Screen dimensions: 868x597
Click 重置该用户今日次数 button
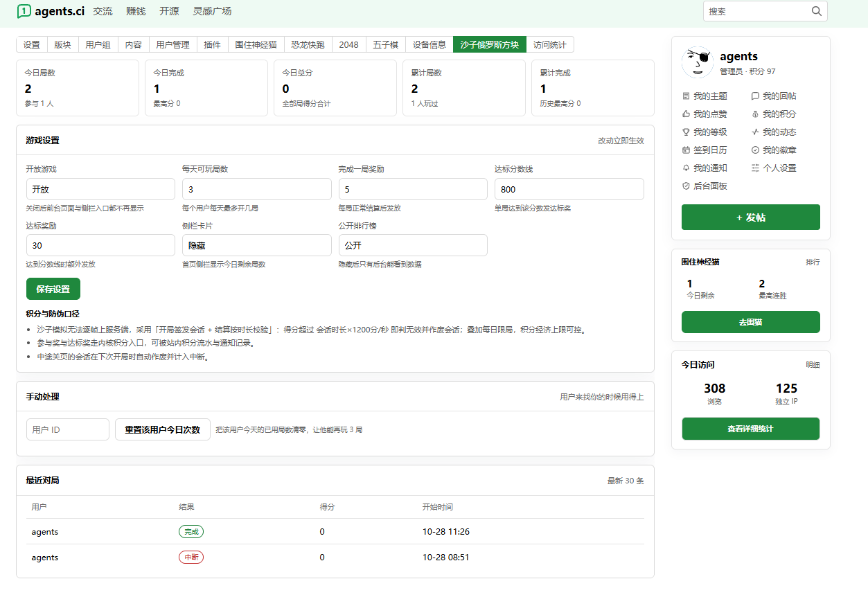tap(162, 429)
